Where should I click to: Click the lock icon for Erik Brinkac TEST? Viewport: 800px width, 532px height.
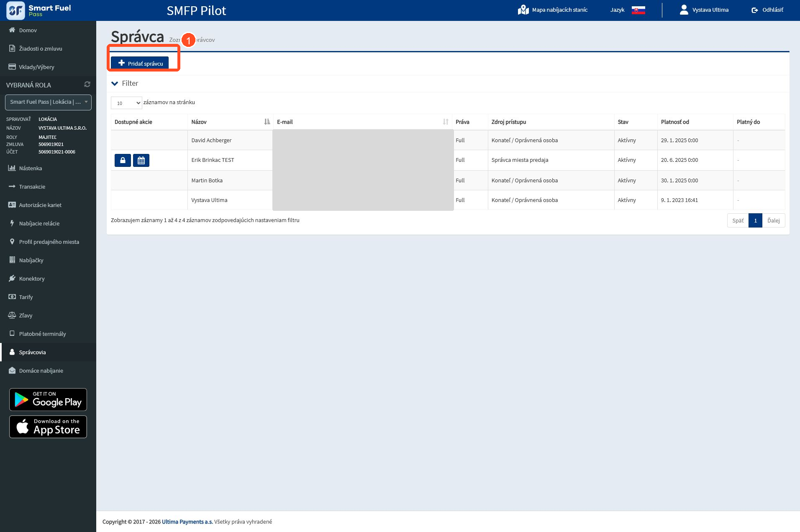click(123, 160)
